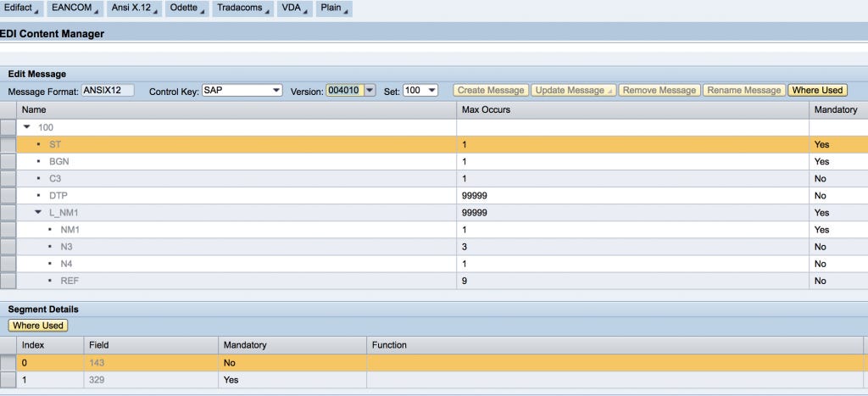Click the Max Occurs column header
Image resolution: width=868 pixels, height=396 pixels.
[632, 109]
